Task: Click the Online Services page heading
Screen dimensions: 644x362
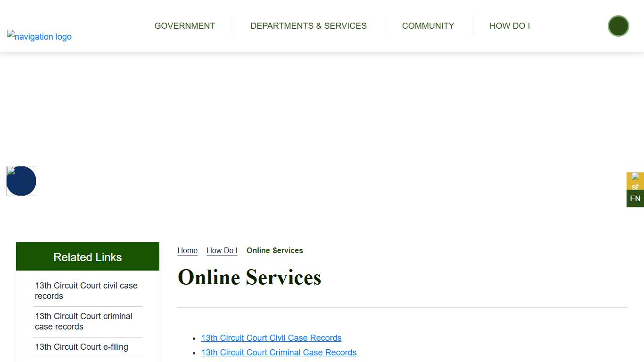Action: (x=249, y=277)
